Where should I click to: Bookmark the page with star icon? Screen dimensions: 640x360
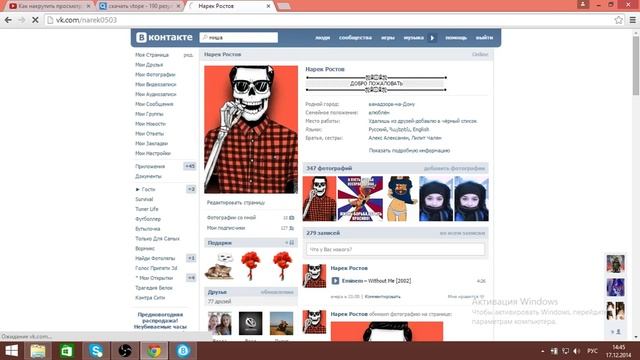619,20
